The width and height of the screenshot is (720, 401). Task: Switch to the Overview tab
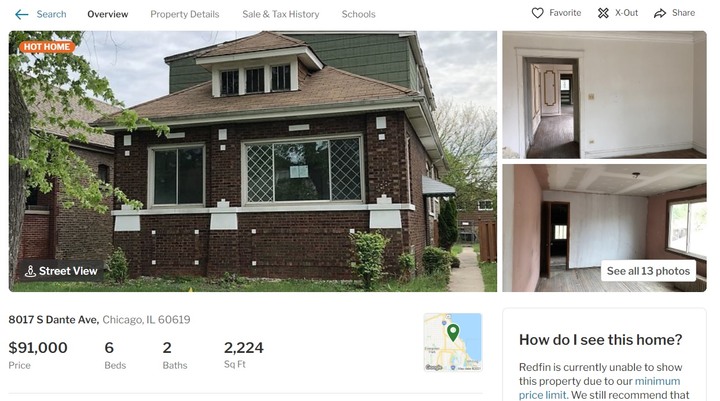point(108,14)
